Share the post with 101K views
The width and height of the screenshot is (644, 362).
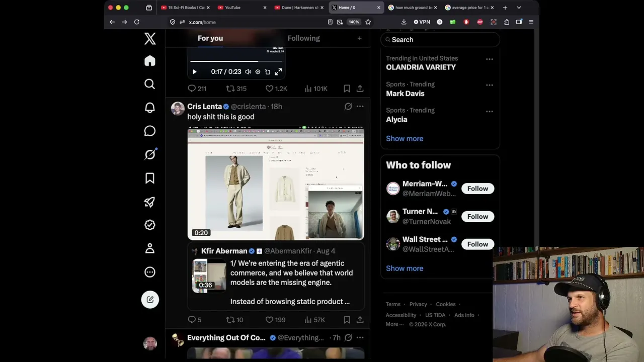click(360, 88)
